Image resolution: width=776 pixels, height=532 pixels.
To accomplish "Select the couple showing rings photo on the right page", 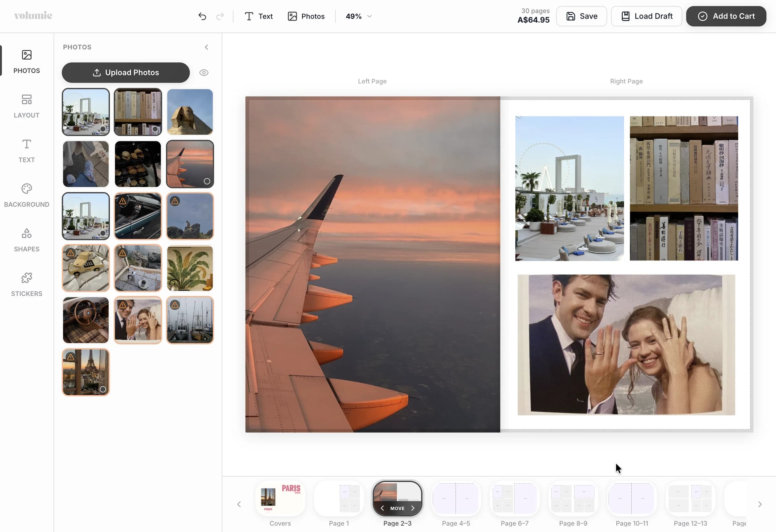I will 626,345.
